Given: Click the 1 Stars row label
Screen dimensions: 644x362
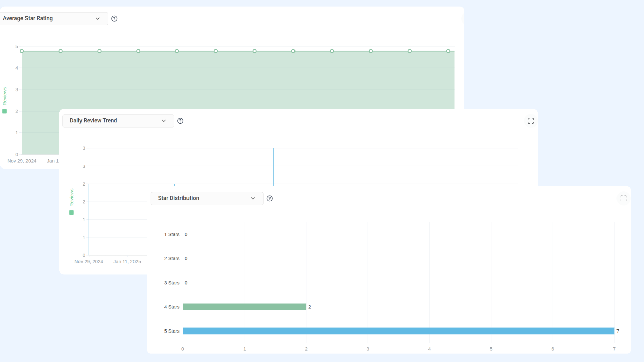Looking at the screenshot, I should tap(172, 234).
